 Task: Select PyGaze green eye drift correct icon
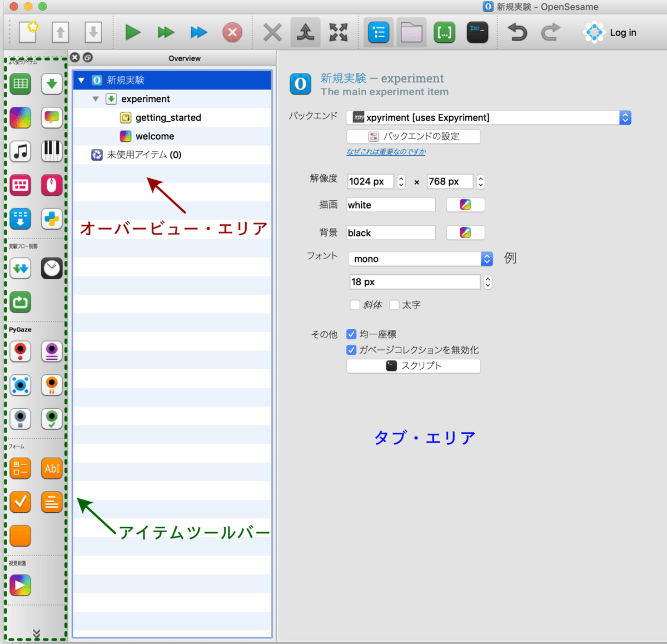point(52,419)
